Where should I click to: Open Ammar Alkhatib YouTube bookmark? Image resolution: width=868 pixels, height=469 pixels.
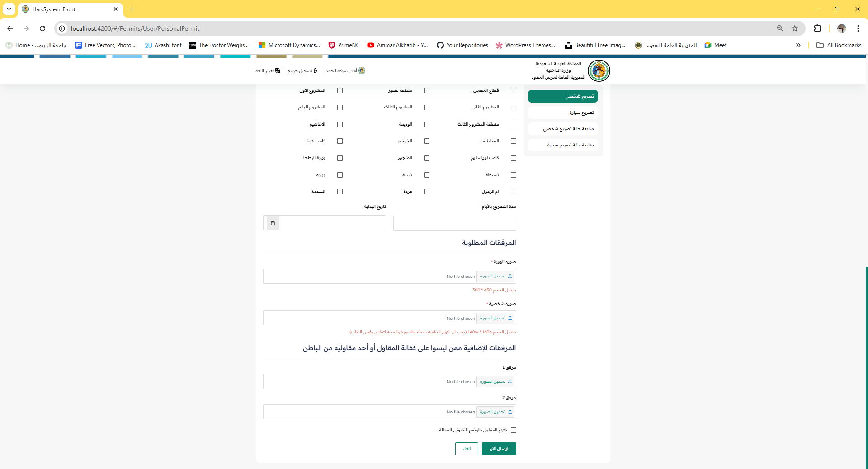[398, 45]
